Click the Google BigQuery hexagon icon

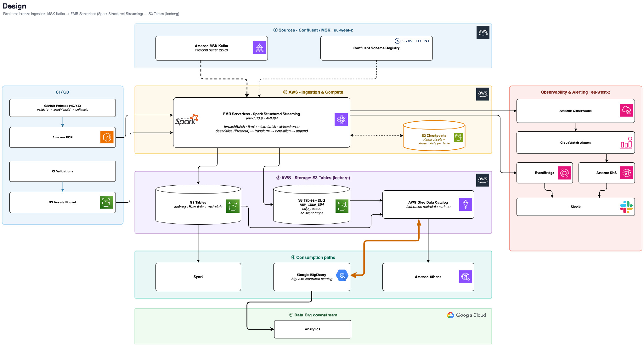[342, 275]
